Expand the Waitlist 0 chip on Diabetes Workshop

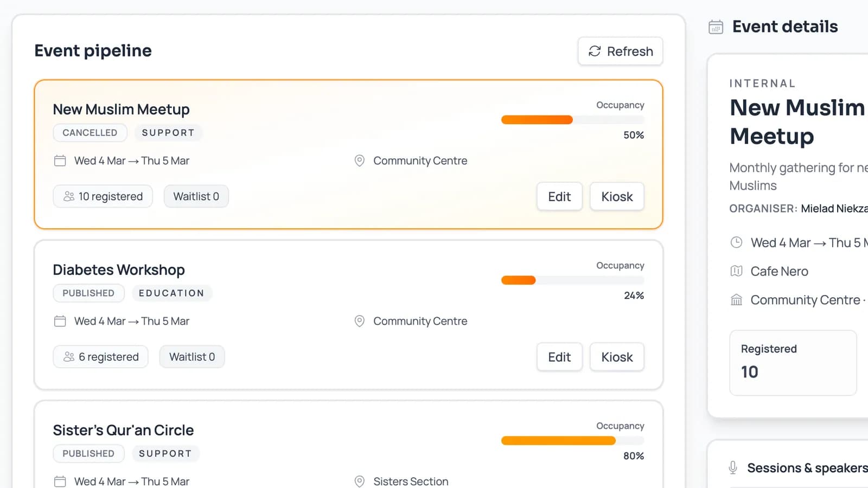click(192, 356)
